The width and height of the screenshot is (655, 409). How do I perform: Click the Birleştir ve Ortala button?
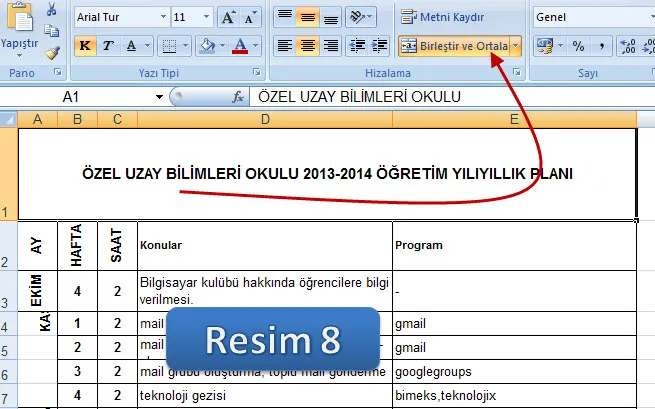pyautogui.click(x=453, y=46)
